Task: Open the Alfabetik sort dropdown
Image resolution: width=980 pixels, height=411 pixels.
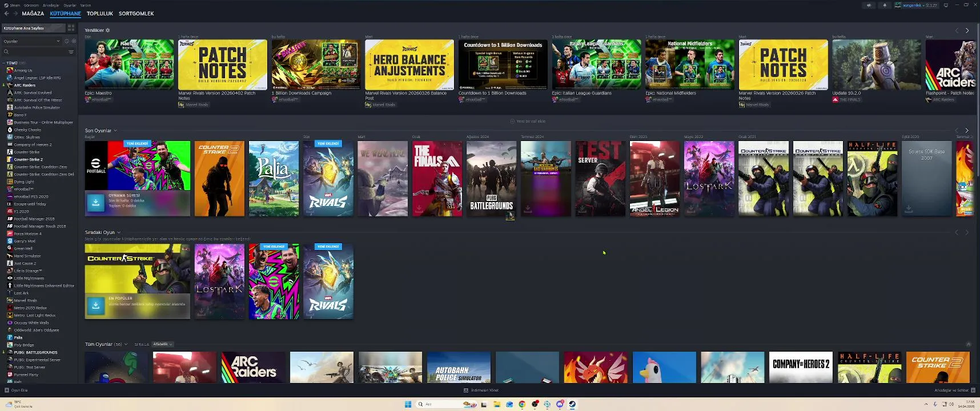Action: (163, 344)
